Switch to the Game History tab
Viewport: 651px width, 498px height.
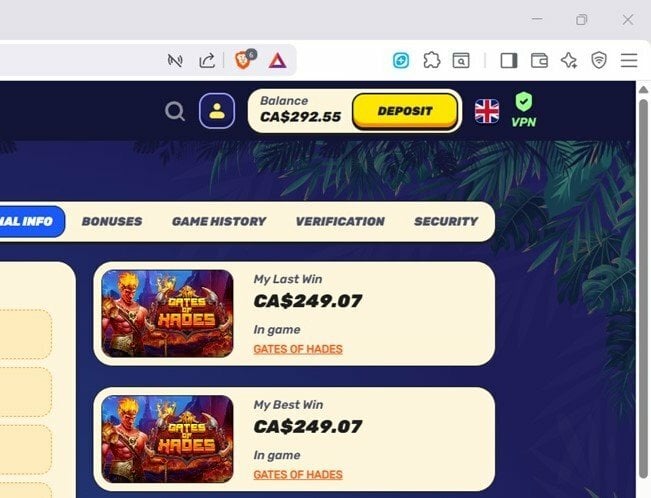[219, 221]
